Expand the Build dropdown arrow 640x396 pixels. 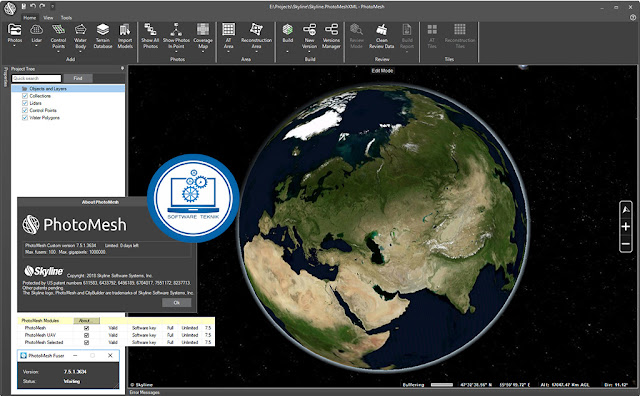[x=288, y=52]
